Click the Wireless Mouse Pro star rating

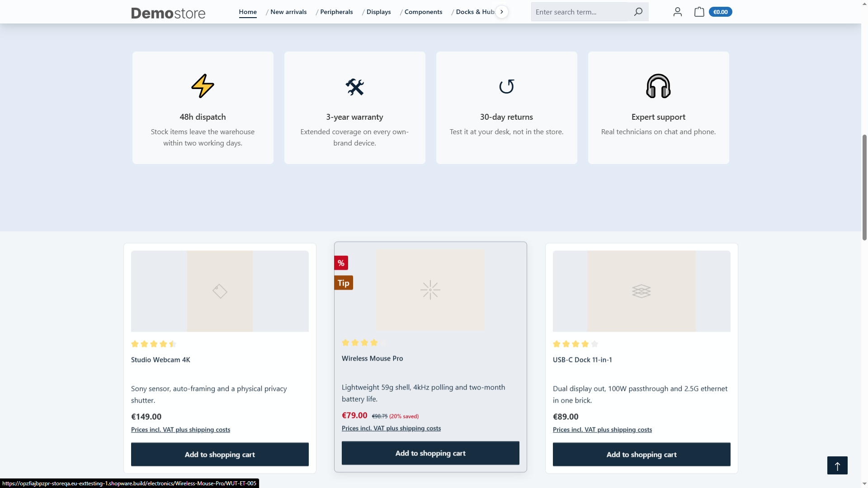[364, 343]
